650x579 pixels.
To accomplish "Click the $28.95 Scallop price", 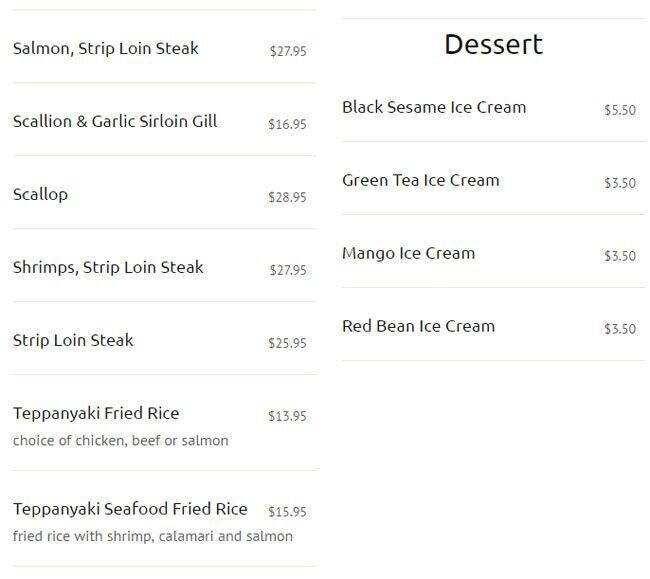I will (x=288, y=198).
